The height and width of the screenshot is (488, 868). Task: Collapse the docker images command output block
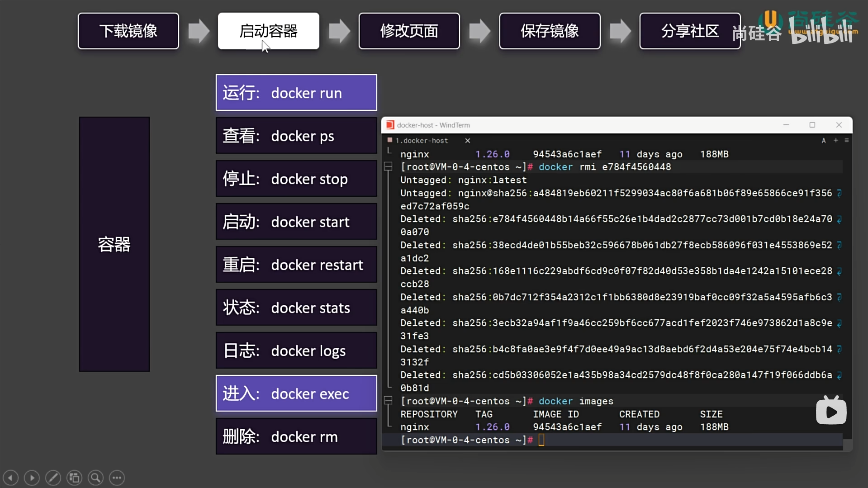[388, 401]
